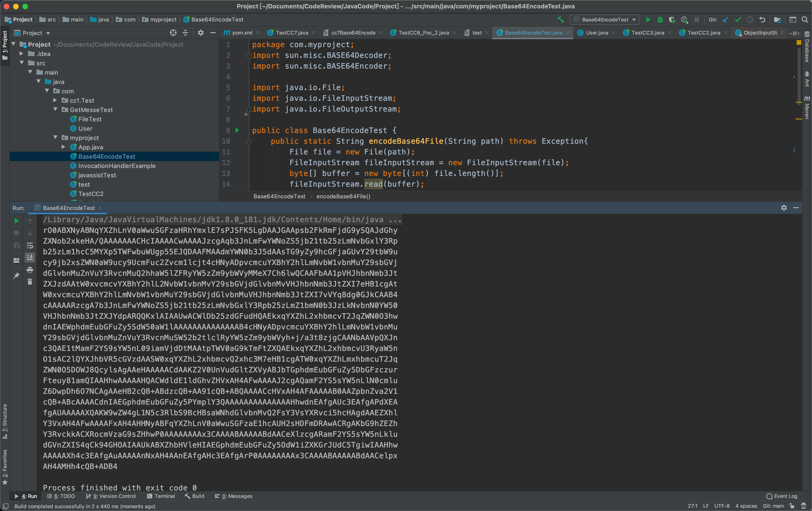Open the Base64EncodeTest run configuration dropdown

click(x=634, y=20)
